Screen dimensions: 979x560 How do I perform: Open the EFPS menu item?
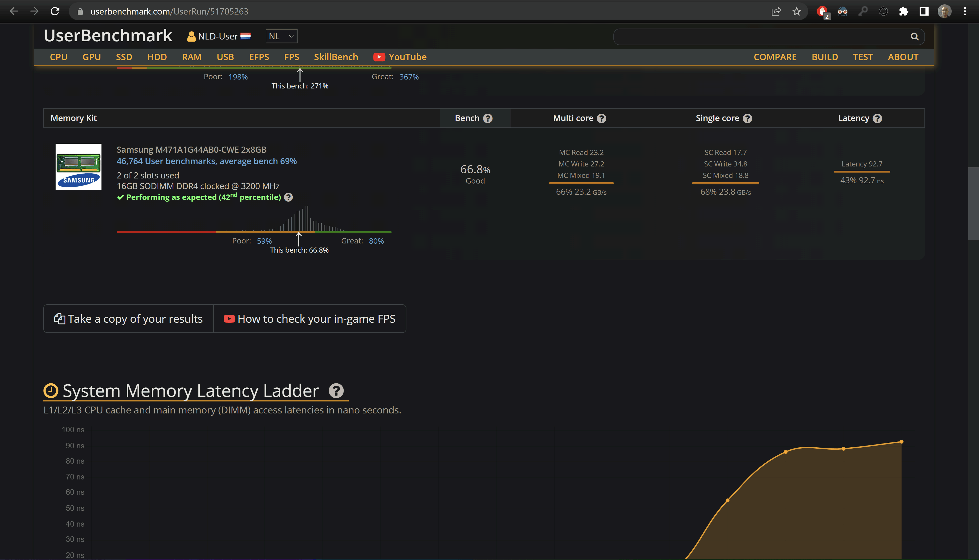coord(259,57)
